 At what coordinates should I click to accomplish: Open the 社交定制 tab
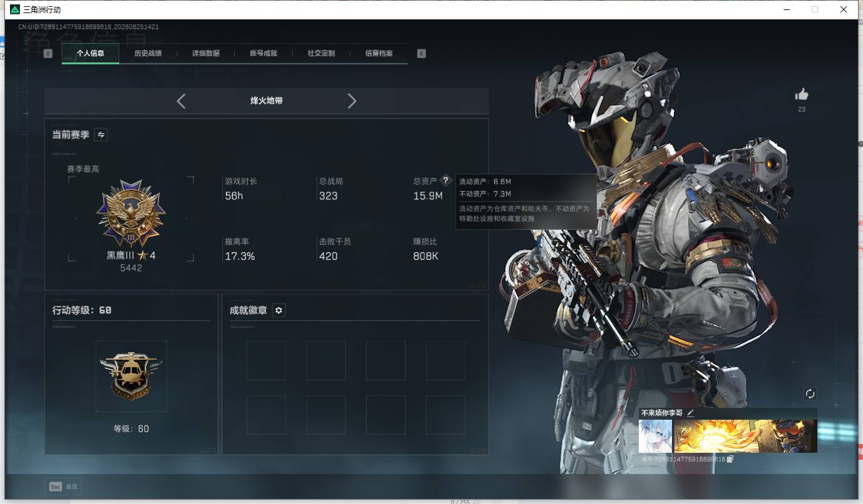(321, 54)
